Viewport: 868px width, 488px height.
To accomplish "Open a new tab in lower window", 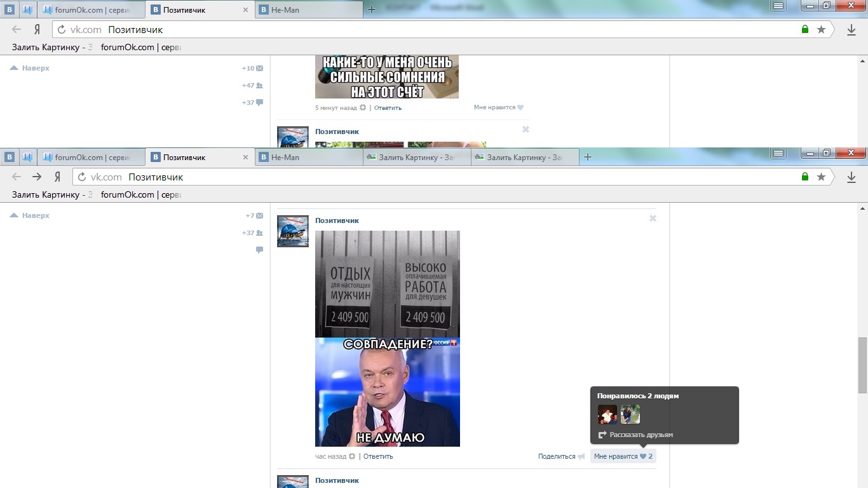I will coord(588,157).
